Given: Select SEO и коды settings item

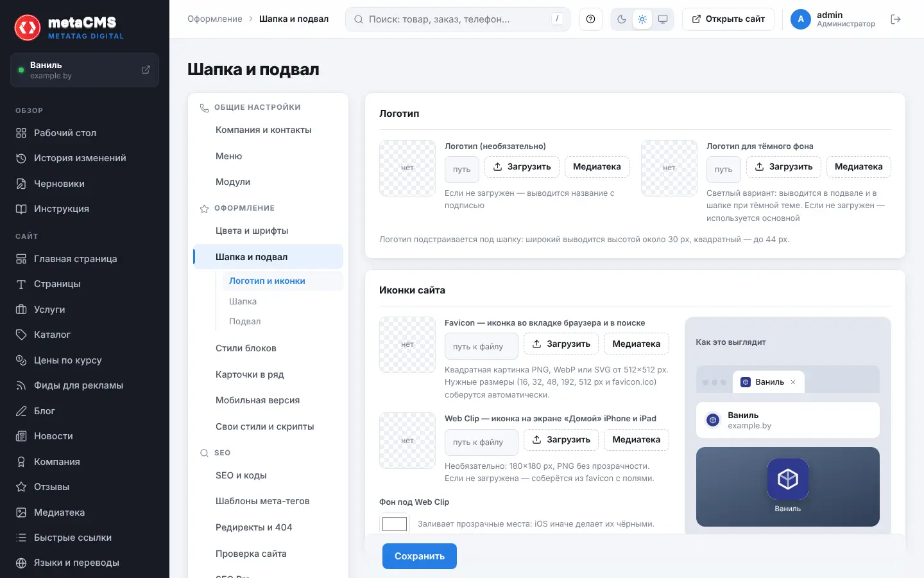Looking at the screenshot, I should (268, 475).
